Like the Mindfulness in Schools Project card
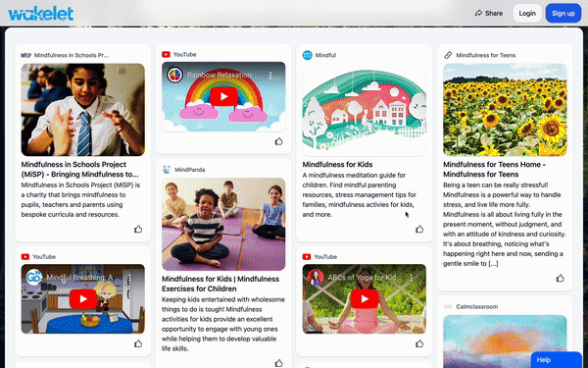This screenshot has height=368, width=588. [138, 229]
